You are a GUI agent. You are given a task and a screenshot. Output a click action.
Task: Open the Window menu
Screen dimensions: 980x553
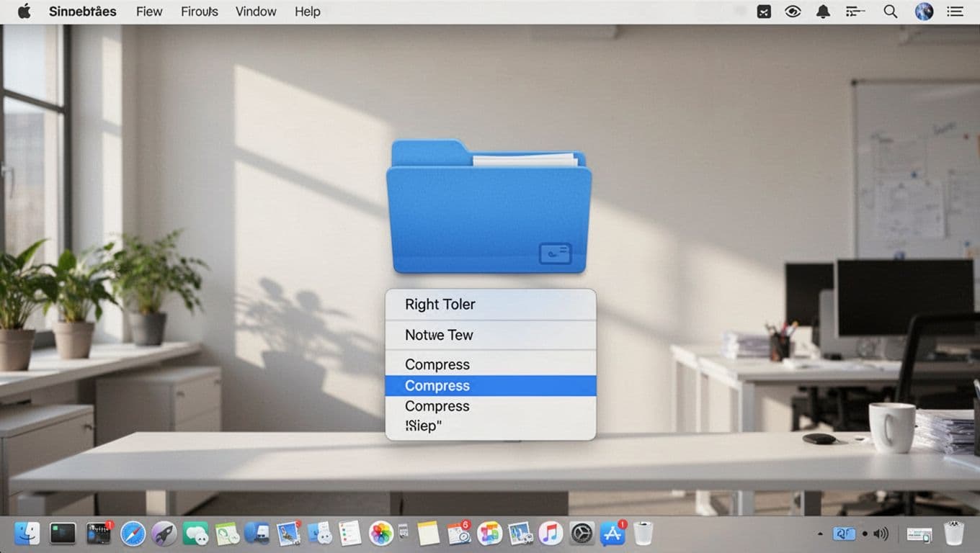tap(255, 12)
